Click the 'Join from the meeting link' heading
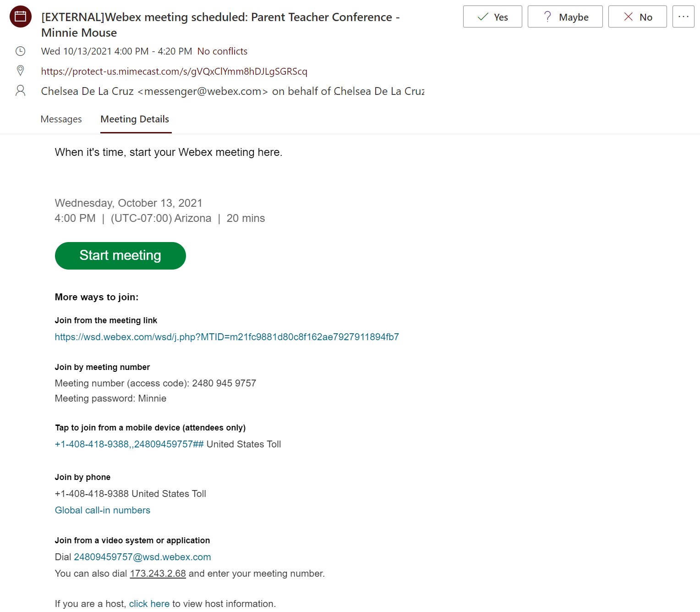Screen dimensions: 700x612 click(x=106, y=320)
